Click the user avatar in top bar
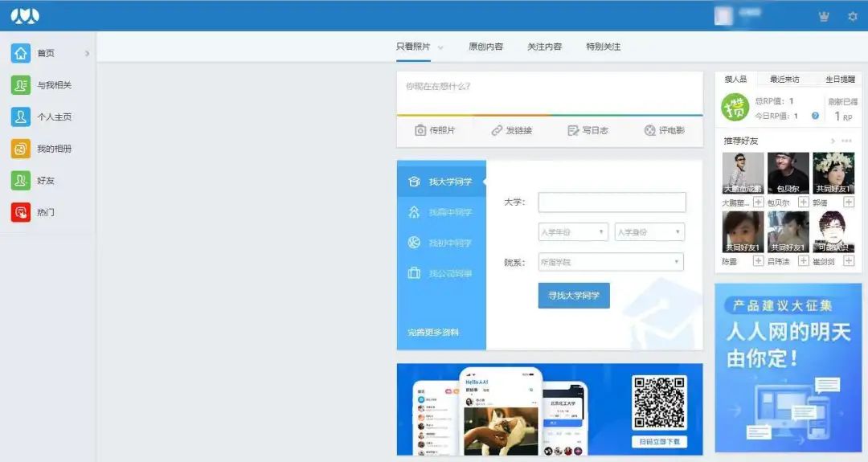 click(723, 16)
